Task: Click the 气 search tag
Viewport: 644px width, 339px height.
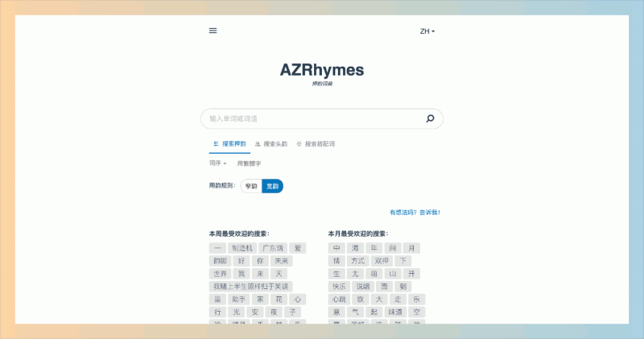Action: [x=355, y=312]
